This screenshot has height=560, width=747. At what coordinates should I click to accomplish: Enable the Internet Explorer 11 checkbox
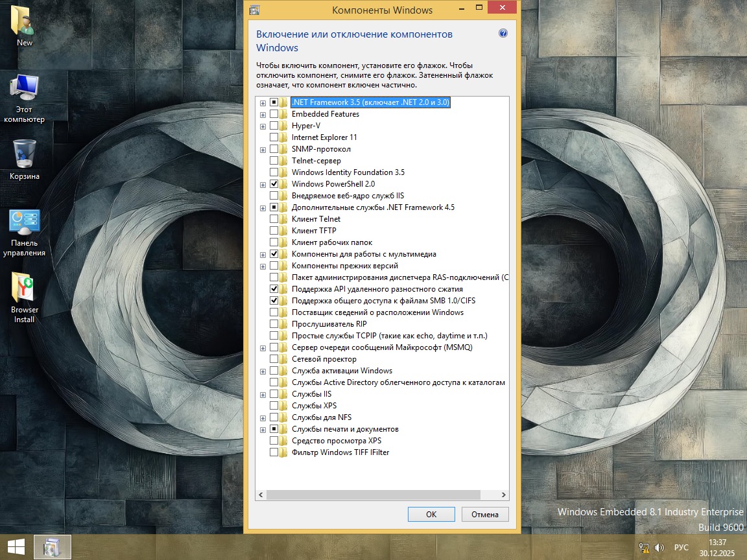(x=274, y=137)
